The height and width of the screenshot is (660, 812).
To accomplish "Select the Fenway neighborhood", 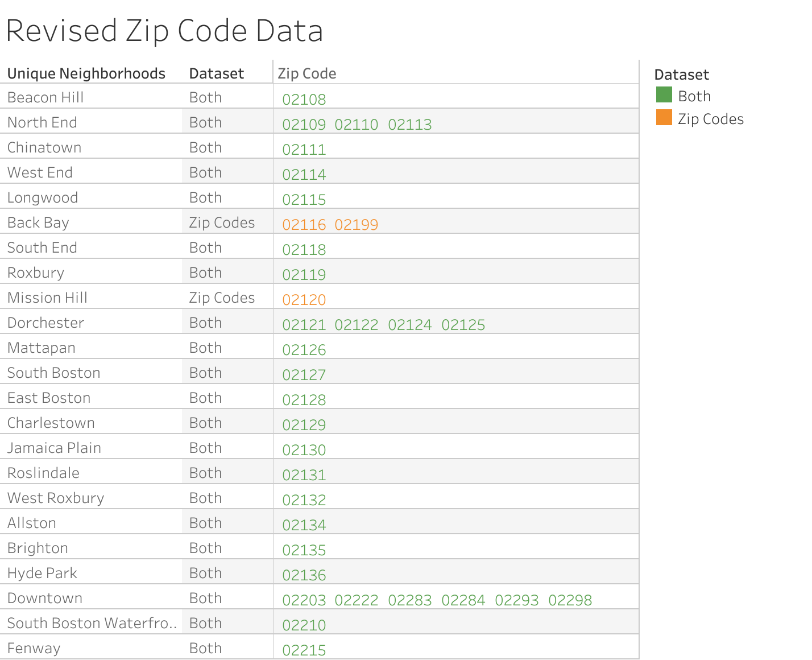I will pyautogui.click(x=34, y=648).
